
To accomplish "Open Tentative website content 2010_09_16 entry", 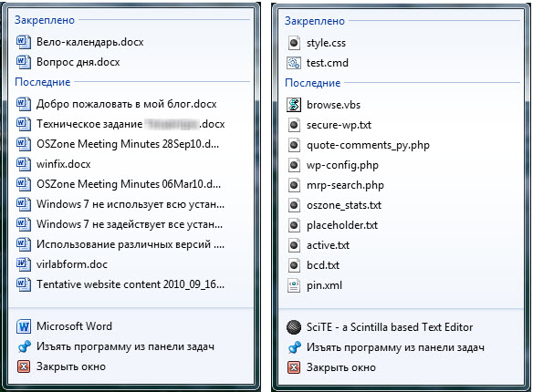I will (x=131, y=284).
